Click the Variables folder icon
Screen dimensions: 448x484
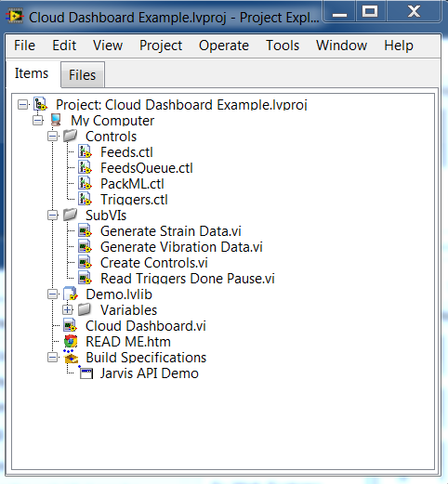coord(85,309)
